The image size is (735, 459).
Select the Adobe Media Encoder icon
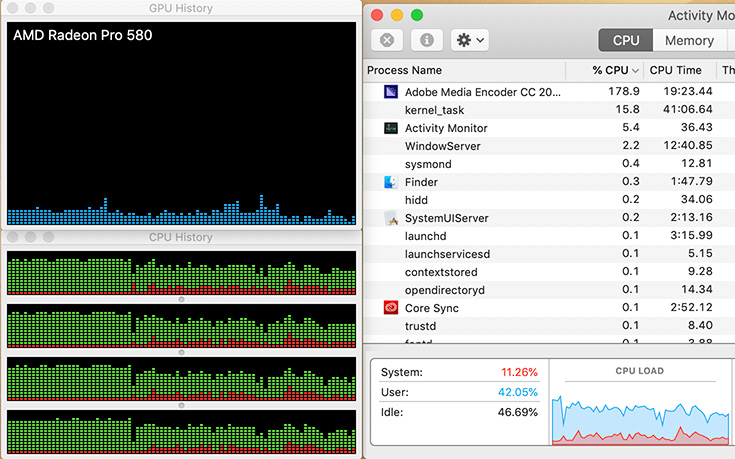pyautogui.click(x=391, y=91)
